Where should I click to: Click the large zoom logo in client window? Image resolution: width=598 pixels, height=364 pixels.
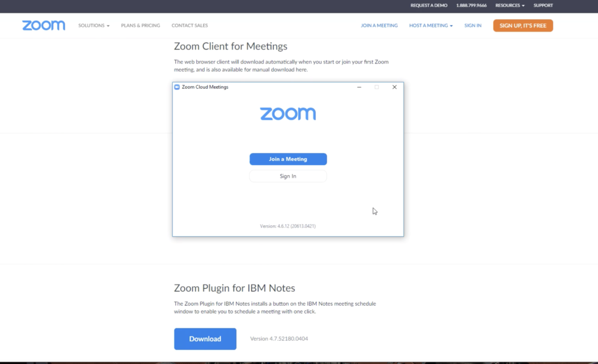pyautogui.click(x=288, y=114)
